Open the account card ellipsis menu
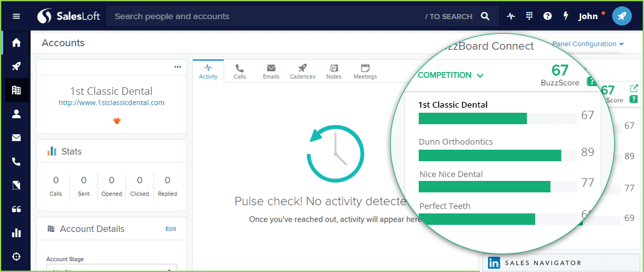 178,67
